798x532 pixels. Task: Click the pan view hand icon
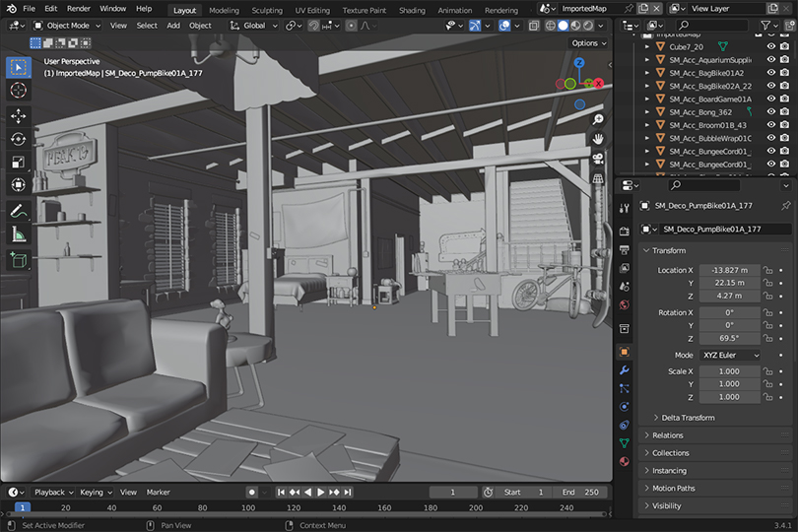[598, 139]
